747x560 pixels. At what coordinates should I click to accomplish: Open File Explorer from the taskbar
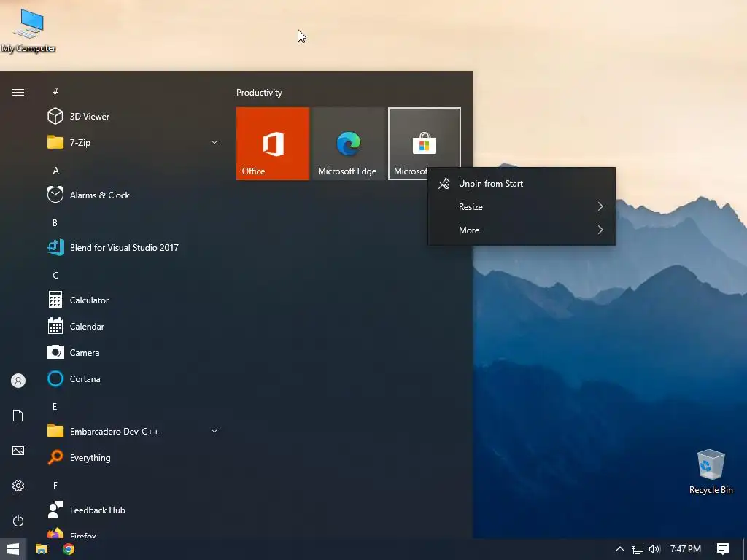pos(42,549)
